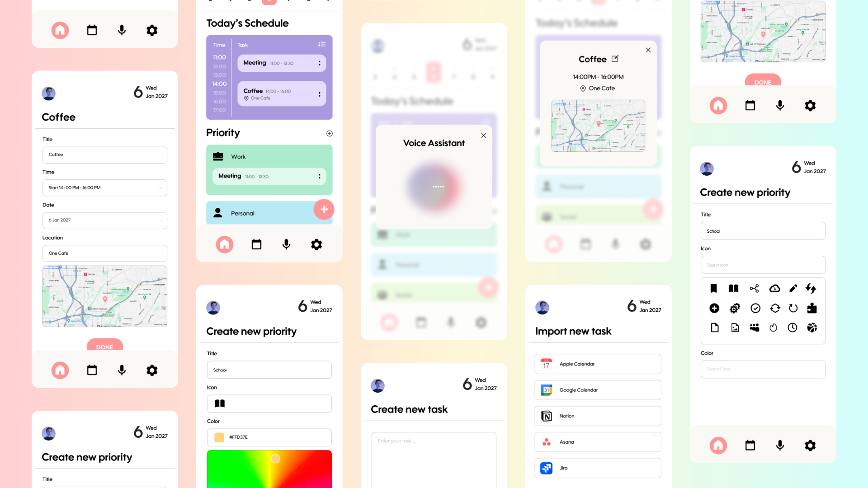
Task: Select Notion import source
Action: [x=598, y=415]
